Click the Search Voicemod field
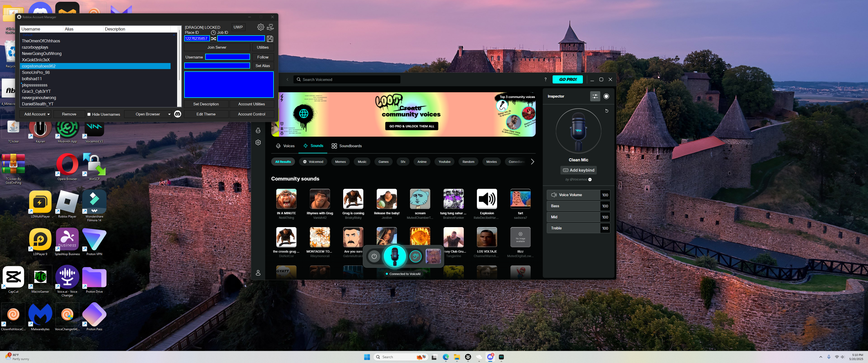868x363 pixels. tap(347, 79)
